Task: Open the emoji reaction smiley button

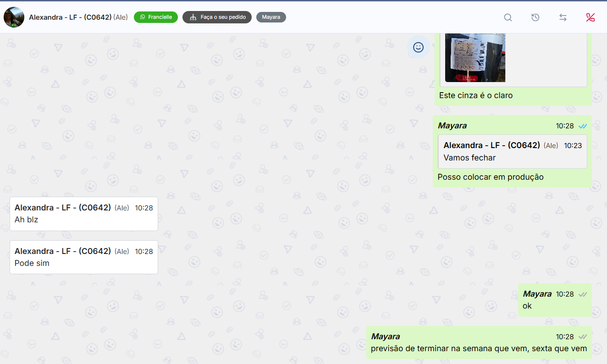Action: pos(418,47)
